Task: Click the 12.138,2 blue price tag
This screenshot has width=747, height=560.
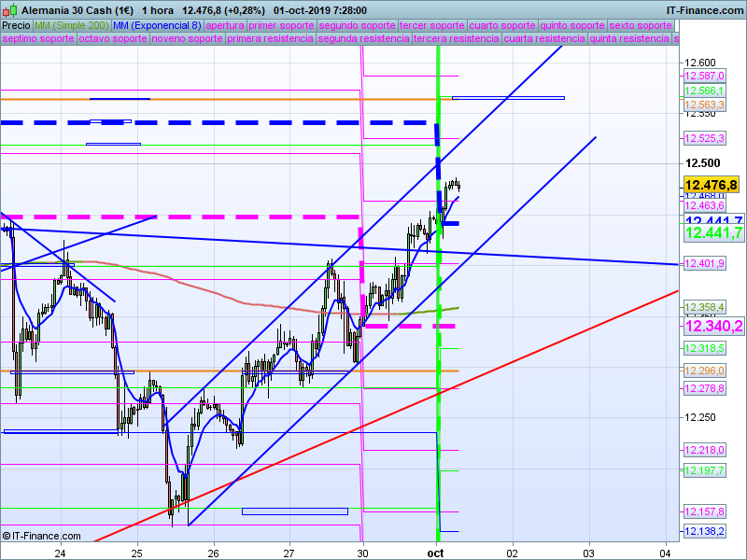Action: (705, 531)
